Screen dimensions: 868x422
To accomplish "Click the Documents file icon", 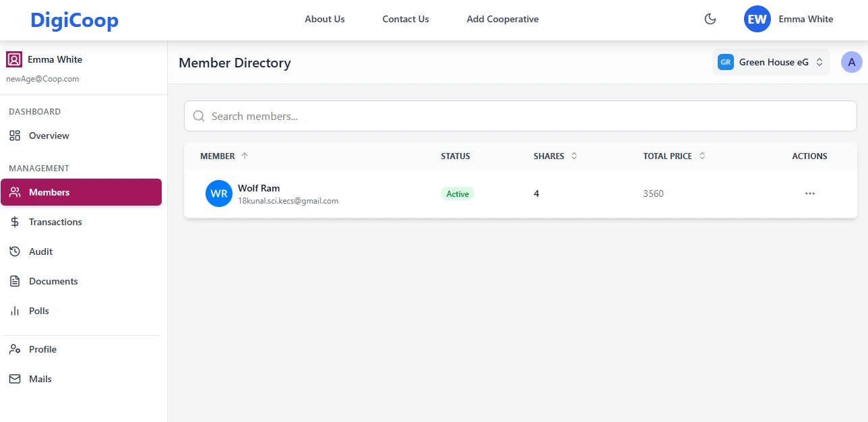I will 15,281.
